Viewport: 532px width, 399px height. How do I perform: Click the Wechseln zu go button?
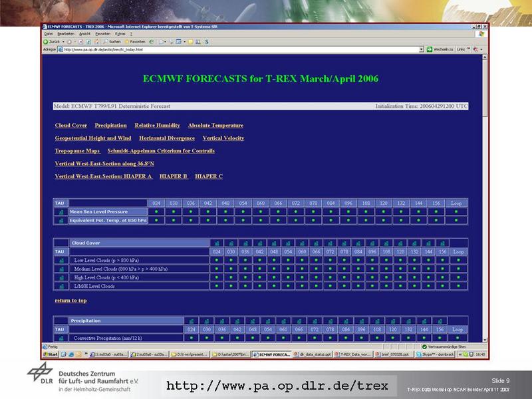click(440, 49)
